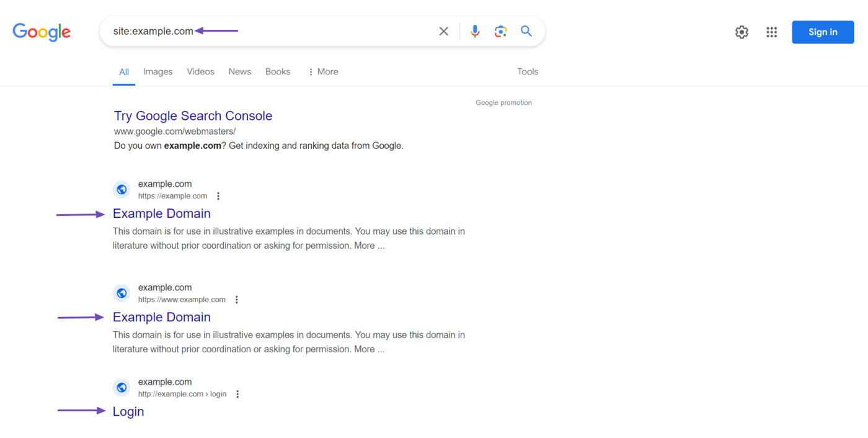Screen dimensions: 868x438
Task: Open quick settings gear icon
Action: (742, 32)
